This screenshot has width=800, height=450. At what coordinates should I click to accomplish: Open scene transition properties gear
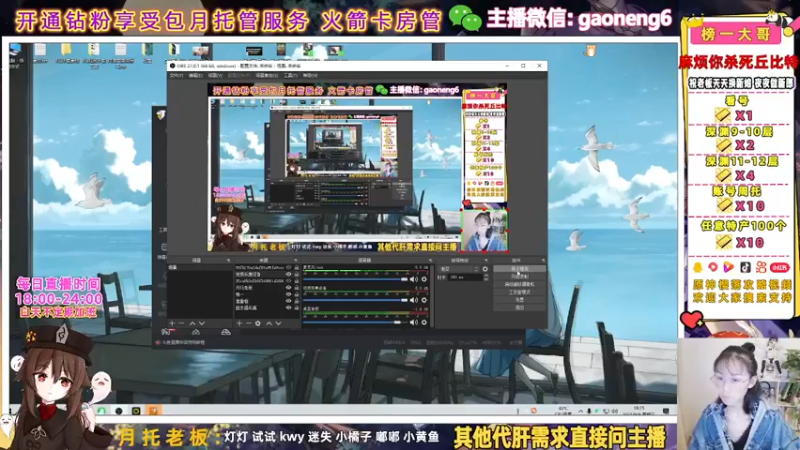[485, 269]
